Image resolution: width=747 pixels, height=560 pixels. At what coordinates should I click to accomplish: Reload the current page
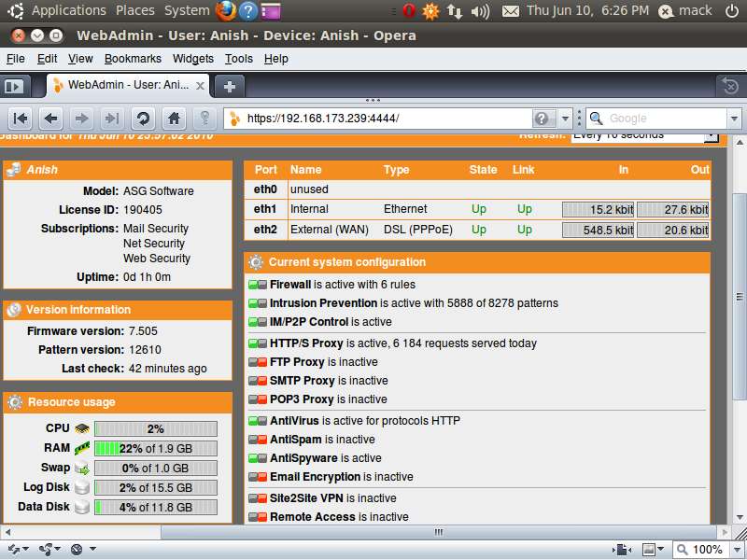pyautogui.click(x=143, y=119)
